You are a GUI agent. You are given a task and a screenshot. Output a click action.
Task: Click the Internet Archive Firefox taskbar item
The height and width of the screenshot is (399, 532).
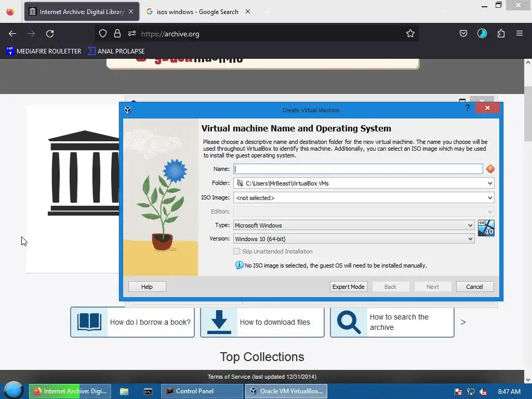click(70, 391)
